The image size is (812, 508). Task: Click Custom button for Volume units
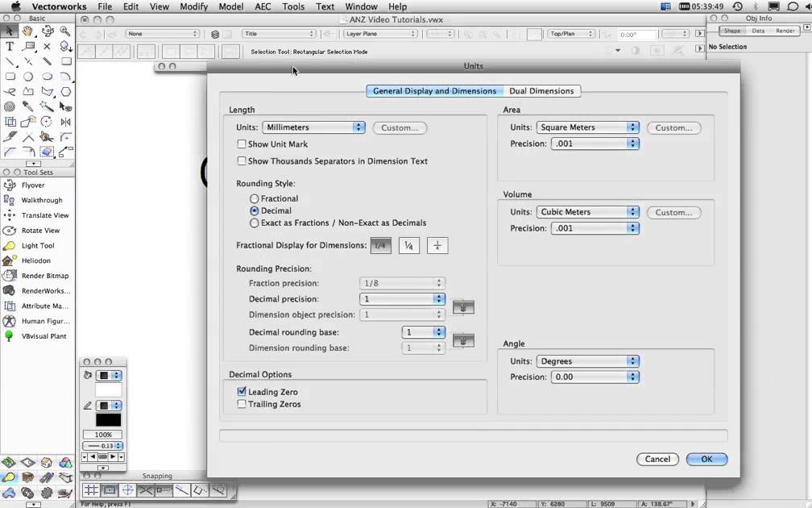pos(673,213)
